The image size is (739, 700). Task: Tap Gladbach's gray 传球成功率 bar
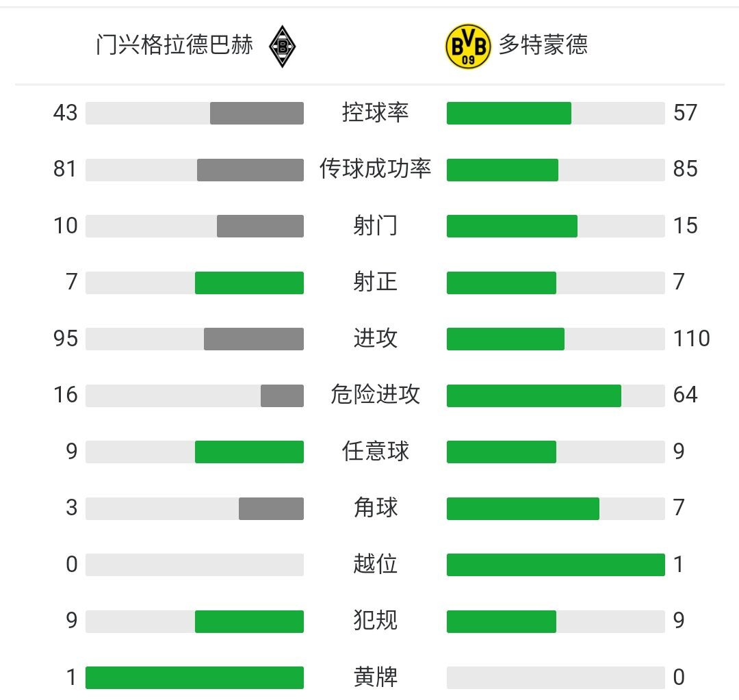[250, 170]
